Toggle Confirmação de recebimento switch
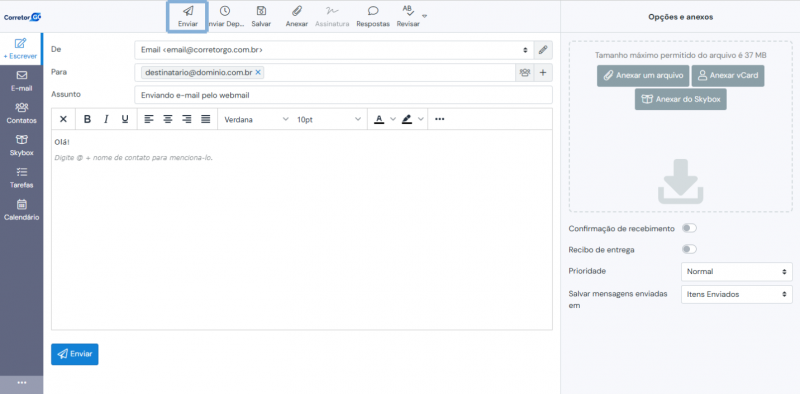The image size is (800, 394). click(689, 228)
